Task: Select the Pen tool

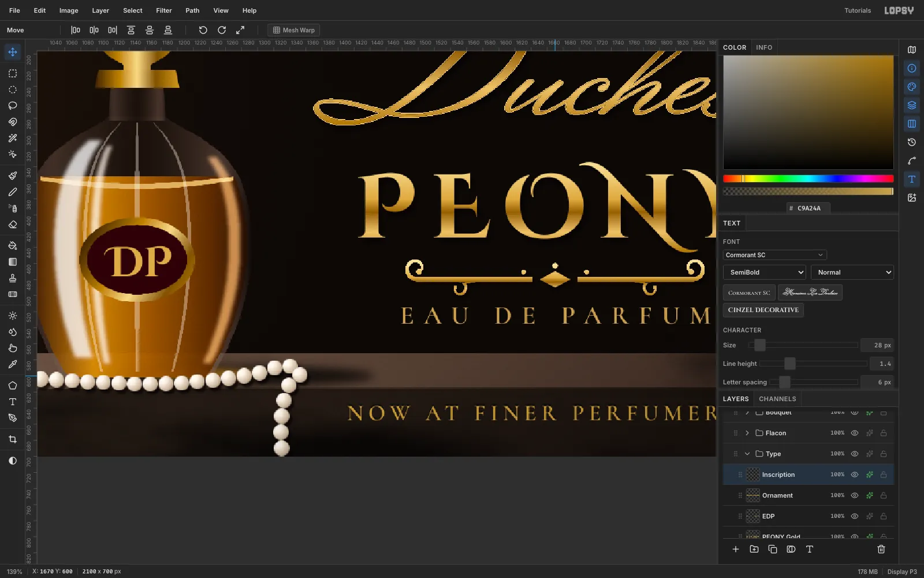Action: [13, 418]
